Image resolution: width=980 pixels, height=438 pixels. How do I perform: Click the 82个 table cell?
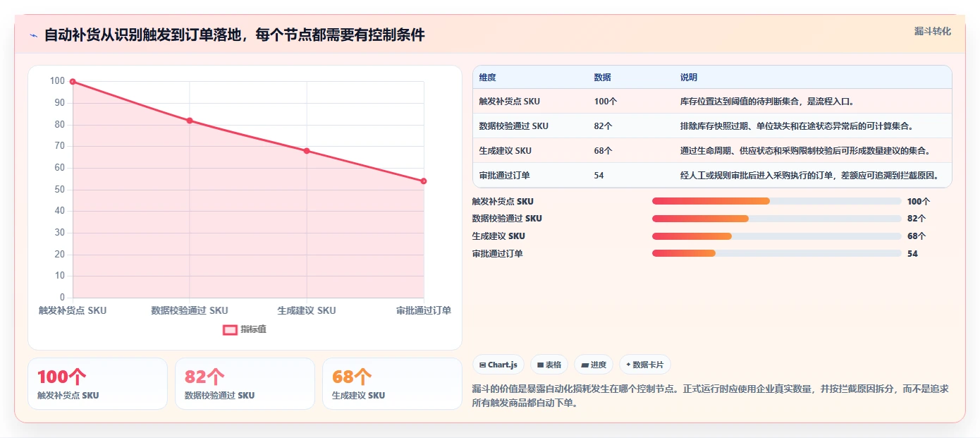pyautogui.click(x=604, y=126)
